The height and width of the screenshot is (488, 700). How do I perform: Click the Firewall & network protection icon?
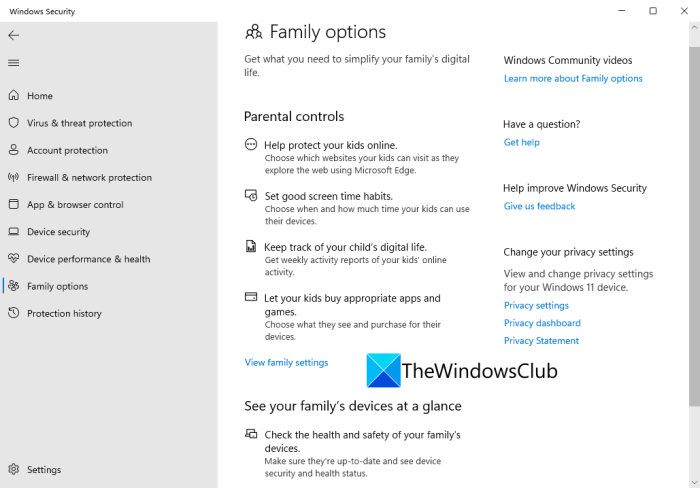coord(14,177)
